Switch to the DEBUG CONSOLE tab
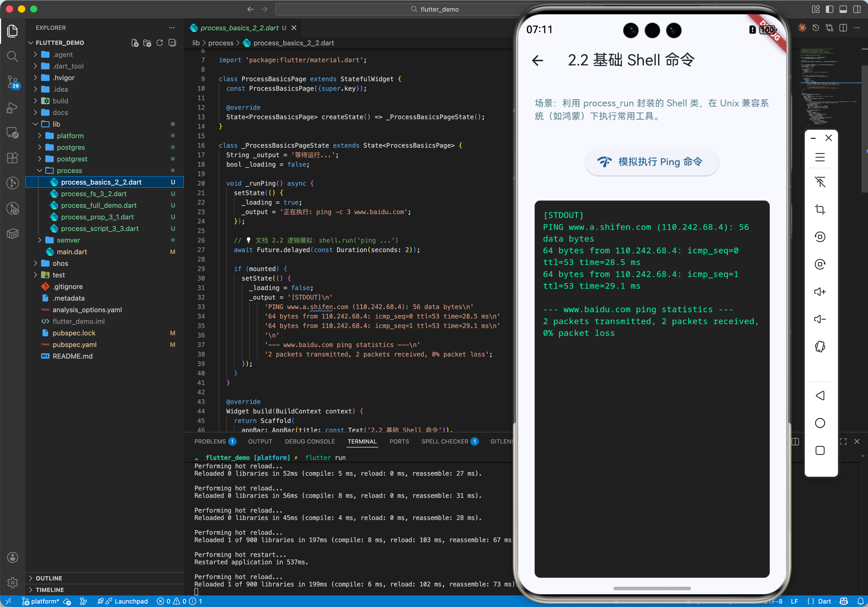This screenshot has height=607, width=868. pyautogui.click(x=310, y=441)
